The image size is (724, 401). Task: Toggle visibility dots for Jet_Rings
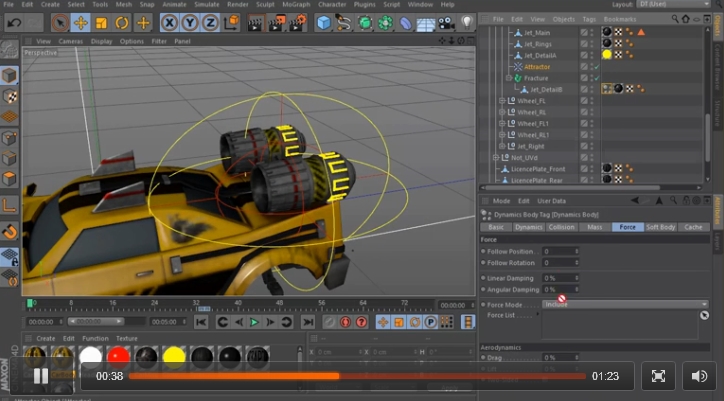pos(591,44)
